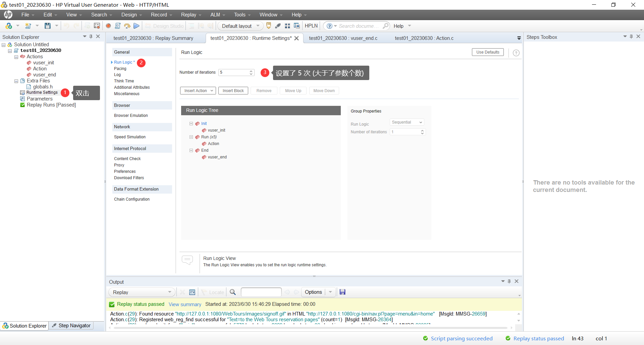Click the four-squares grid toolbar icon
This screenshot has width=644, height=345.
[x=287, y=26]
